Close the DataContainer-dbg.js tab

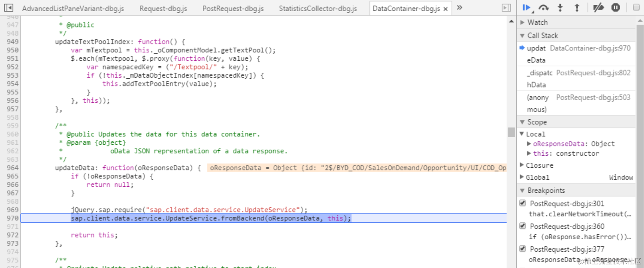446,9
